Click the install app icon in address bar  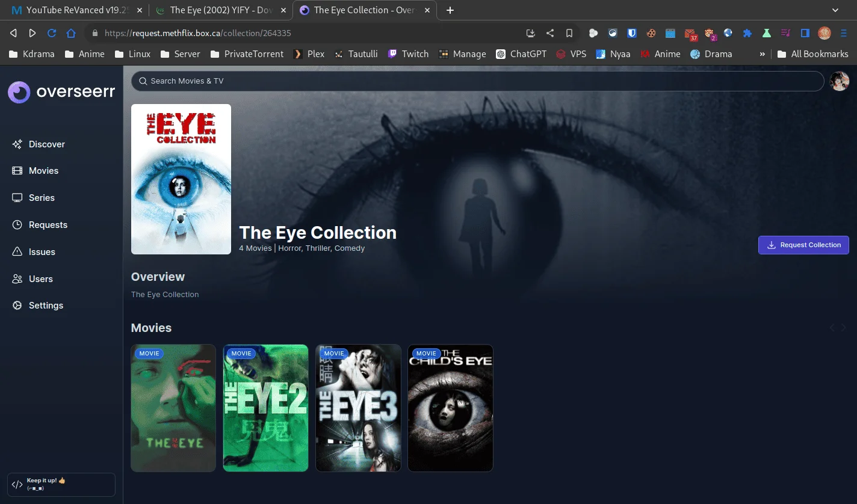tap(530, 33)
